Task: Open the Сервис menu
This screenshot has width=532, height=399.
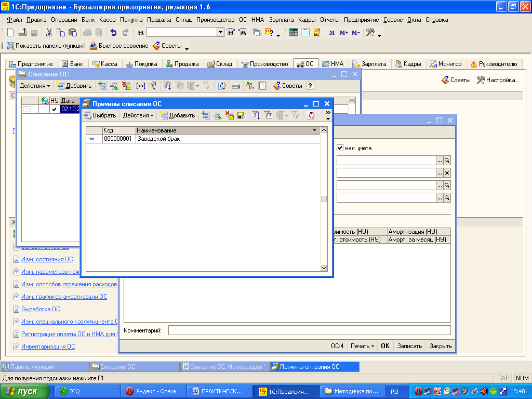Action: [393, 20]
